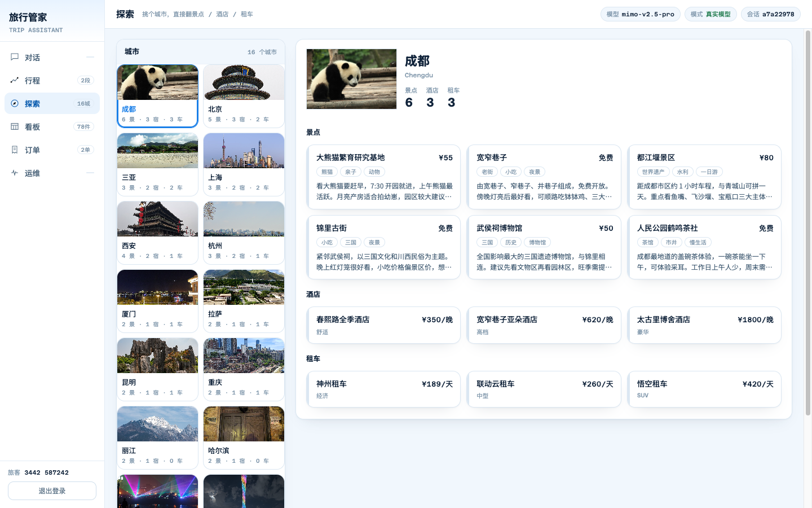This screenshot has height=508, width=812.
Task: Click the 模型 mimo-v2.5-pro badge
Action: click(x=640, y=14)
